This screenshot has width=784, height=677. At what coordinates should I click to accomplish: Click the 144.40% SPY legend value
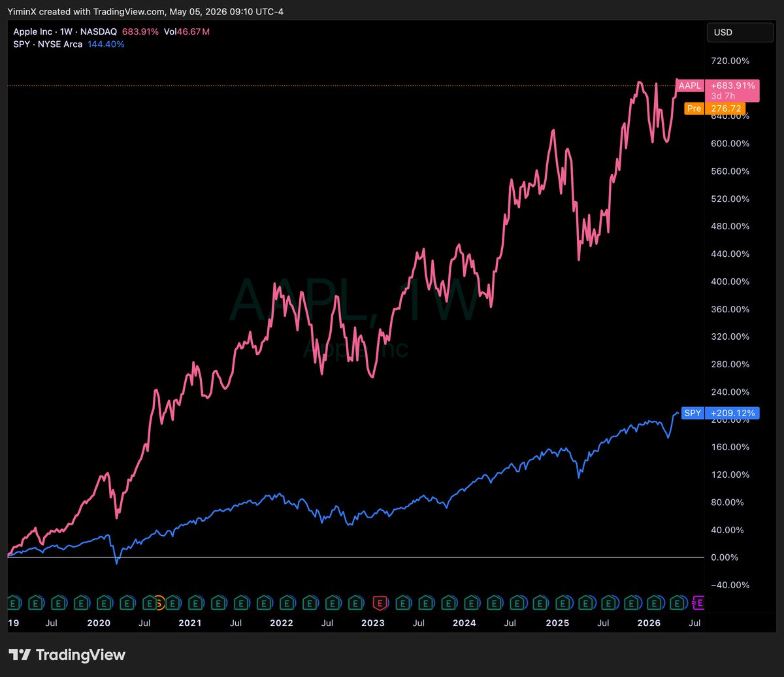pyautogui.click(x=105, y=44)
